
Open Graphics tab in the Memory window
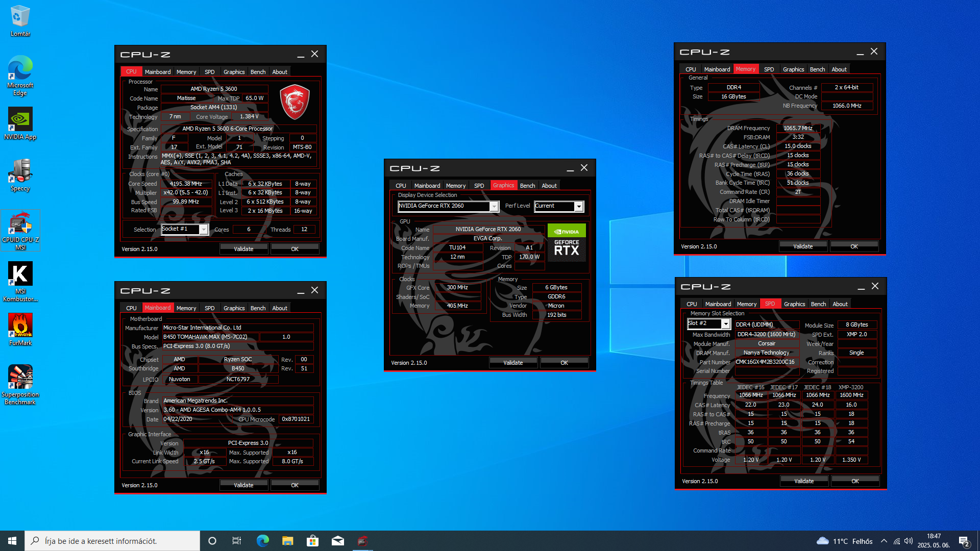coord(793,69)
